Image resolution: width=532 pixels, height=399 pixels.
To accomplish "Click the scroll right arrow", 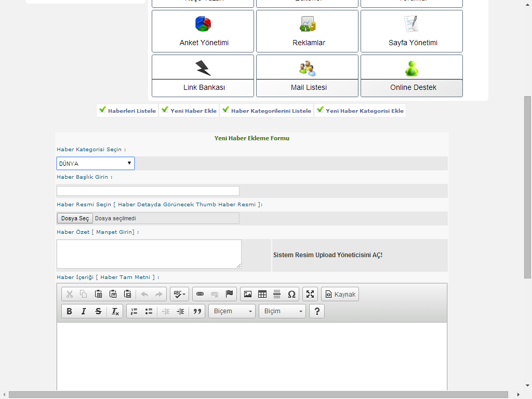I will click(518, 395).
